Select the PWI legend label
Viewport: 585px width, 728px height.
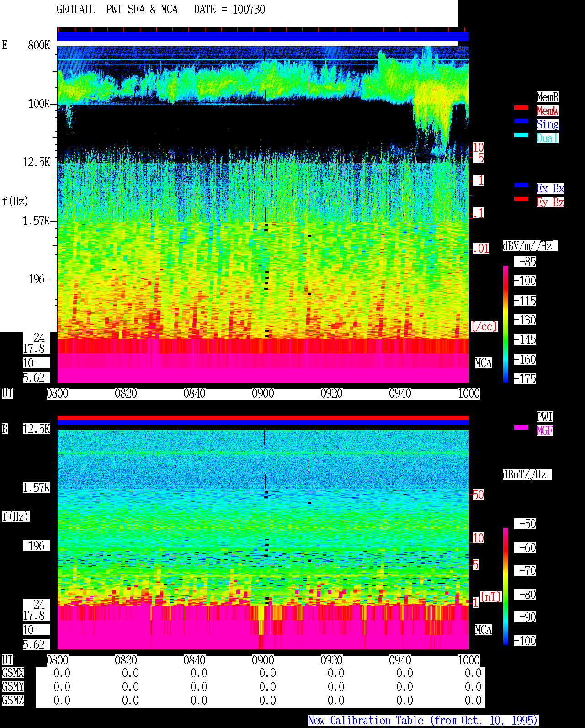tap(545, 417)
